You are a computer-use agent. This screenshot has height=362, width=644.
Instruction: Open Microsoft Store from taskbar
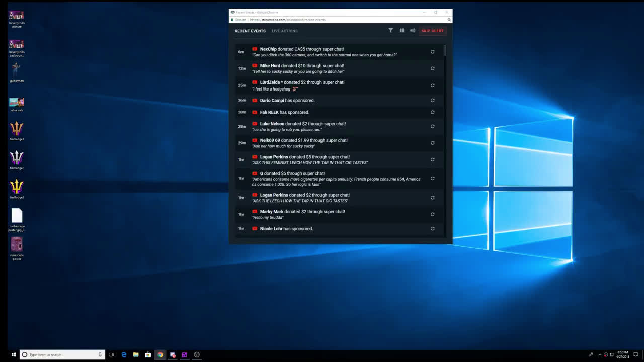148,355
